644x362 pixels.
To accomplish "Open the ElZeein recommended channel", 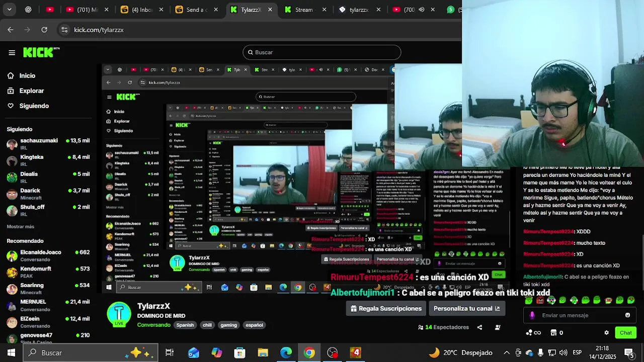I will [x=48, y=322].
